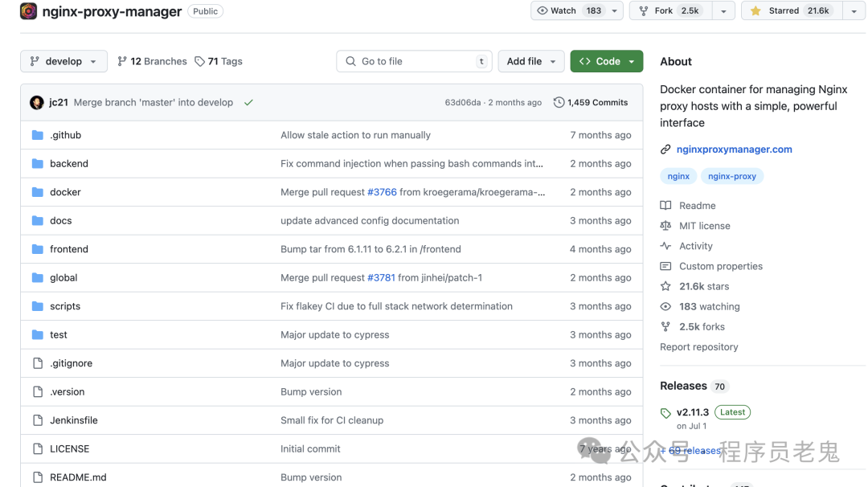The height and width of the screenshot is (487, 868).
Task: Click the pulse icon next to Activity
Action: (x=665, y=246)
